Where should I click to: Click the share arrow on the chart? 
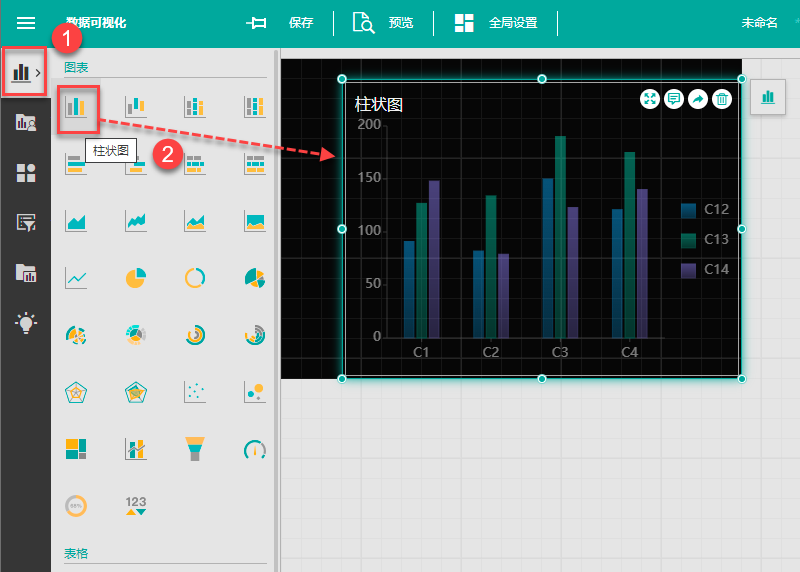coord(698,99)
